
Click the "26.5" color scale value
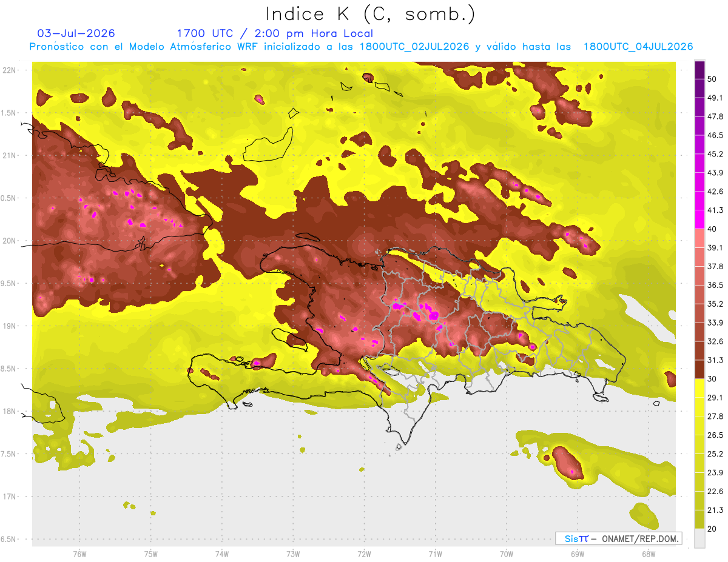[715, 435]
